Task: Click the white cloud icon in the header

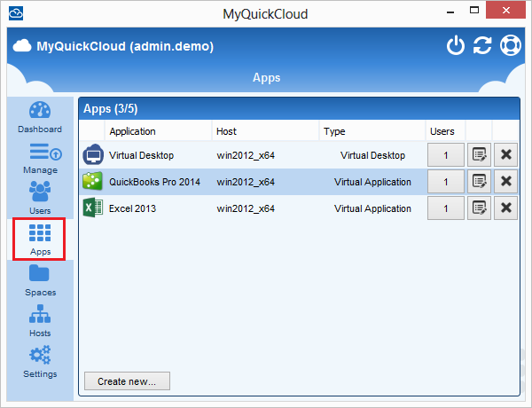Action: pyautogui.click(x=22, y=45)
